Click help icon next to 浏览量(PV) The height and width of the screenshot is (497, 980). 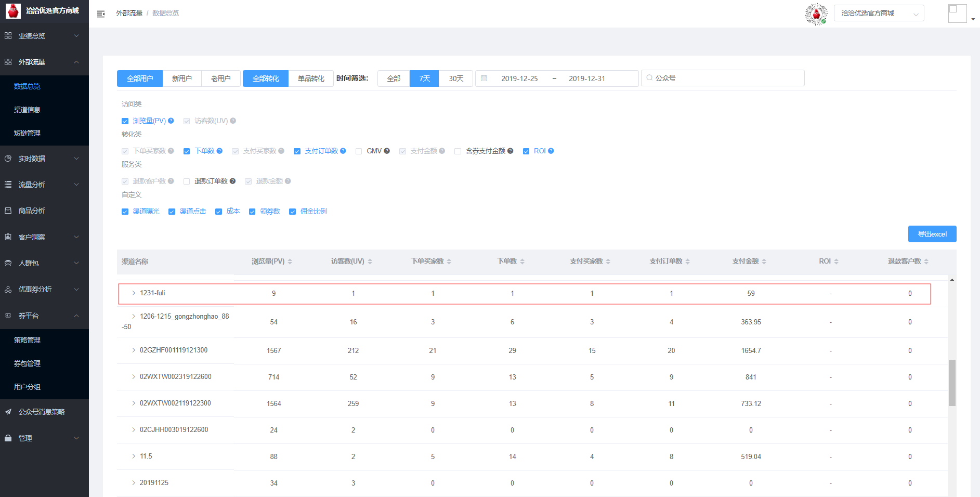(x=171, y=121)
